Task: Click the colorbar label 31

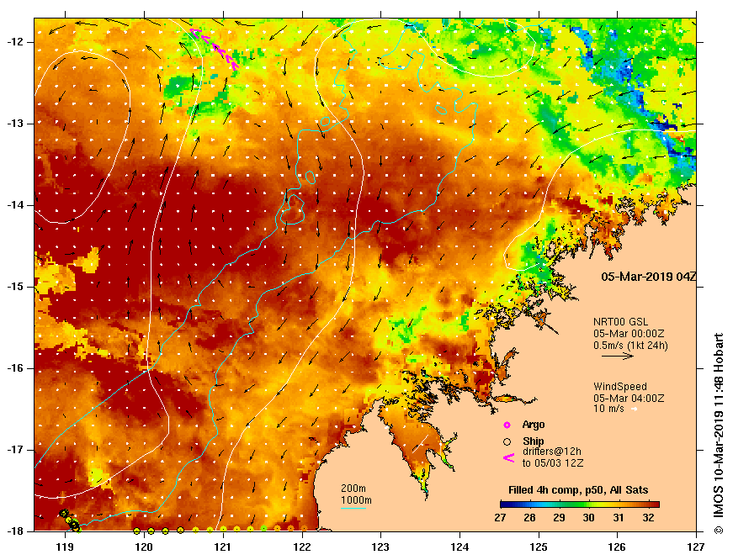Action: click(x=619, y=517)
